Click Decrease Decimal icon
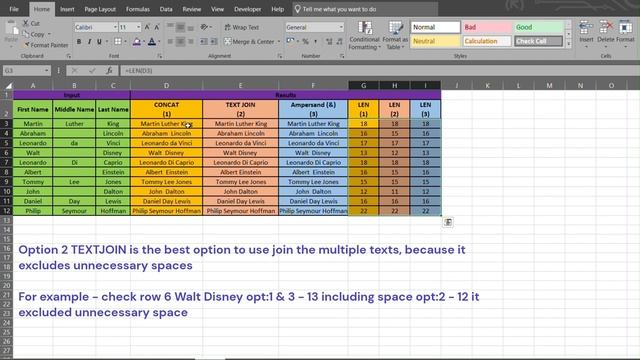 click(339, 41)
